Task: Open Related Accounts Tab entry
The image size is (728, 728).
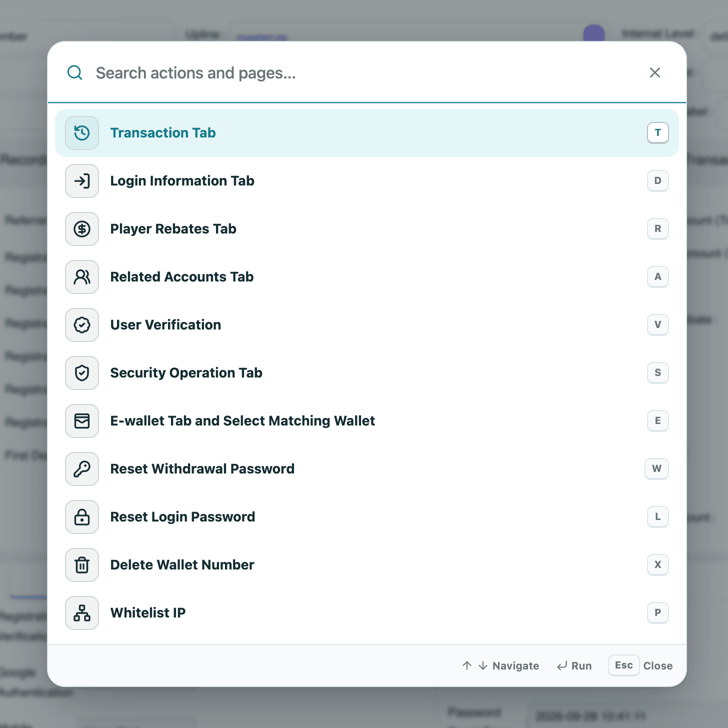Action: coord(367,277)
